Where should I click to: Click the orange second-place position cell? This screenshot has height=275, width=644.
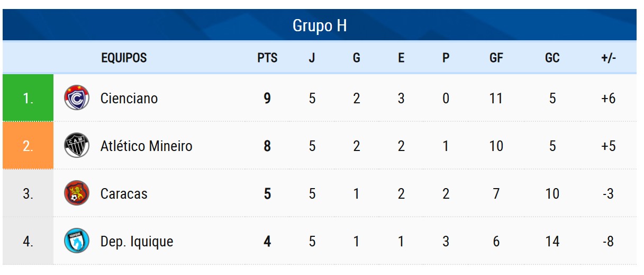[x=28, y=146]
